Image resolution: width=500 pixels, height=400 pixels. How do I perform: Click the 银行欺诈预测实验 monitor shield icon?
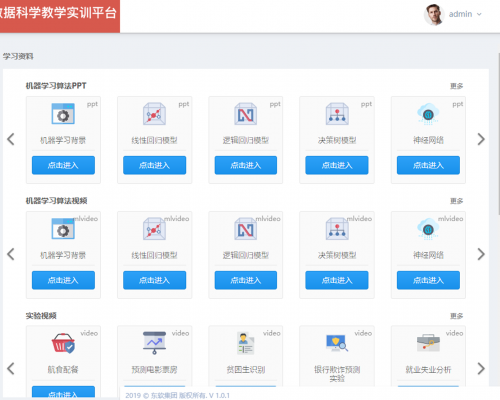point(337,343)
